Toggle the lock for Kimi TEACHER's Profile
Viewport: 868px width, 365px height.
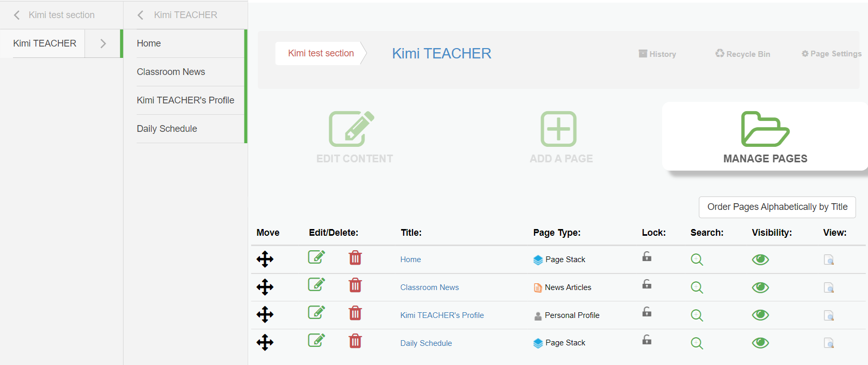click(647, 312)
